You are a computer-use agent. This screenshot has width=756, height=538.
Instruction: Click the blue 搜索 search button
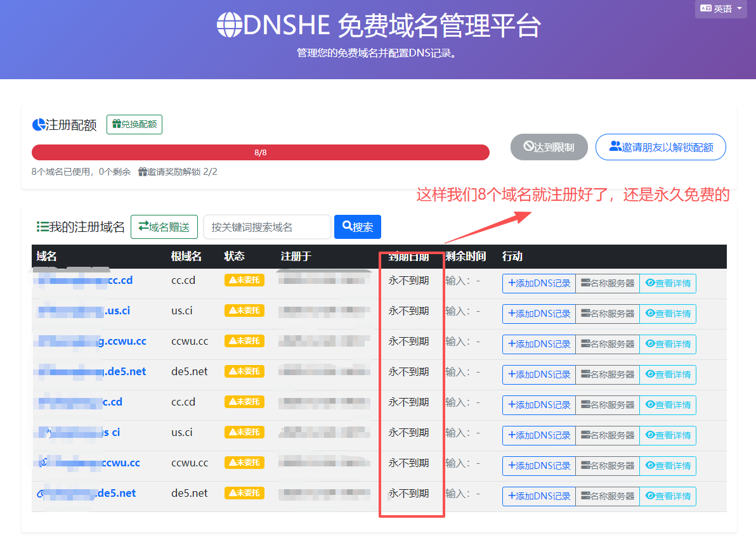357,227
